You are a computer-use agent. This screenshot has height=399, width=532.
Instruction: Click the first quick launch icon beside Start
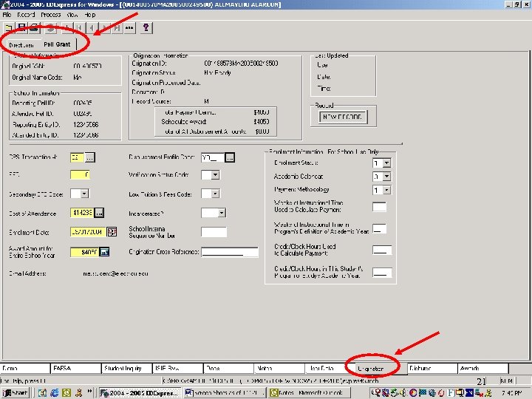pos(42,392)
